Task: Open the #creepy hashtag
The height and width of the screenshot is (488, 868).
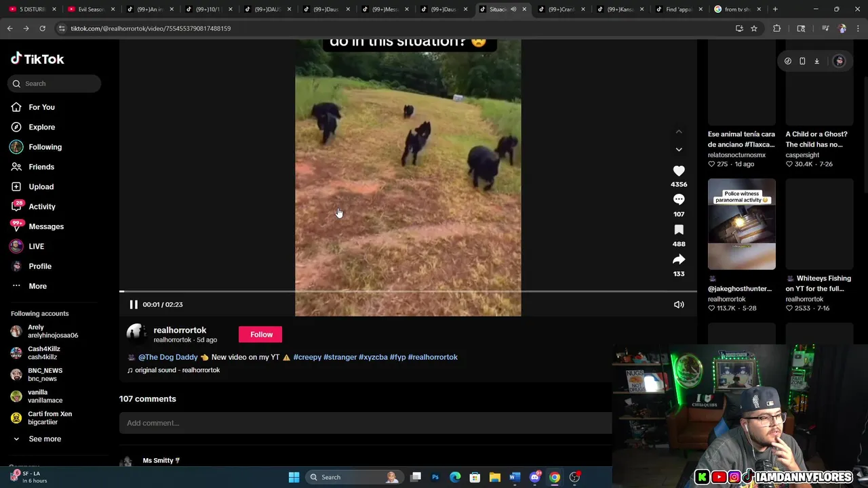Action: pos(307,357)
